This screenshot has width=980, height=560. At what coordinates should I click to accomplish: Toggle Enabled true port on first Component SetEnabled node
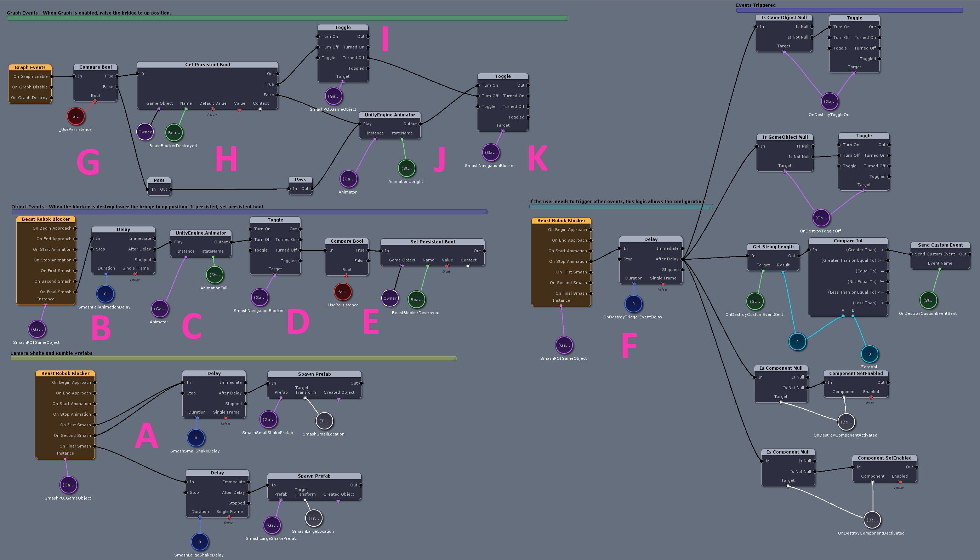click(871, 397)
